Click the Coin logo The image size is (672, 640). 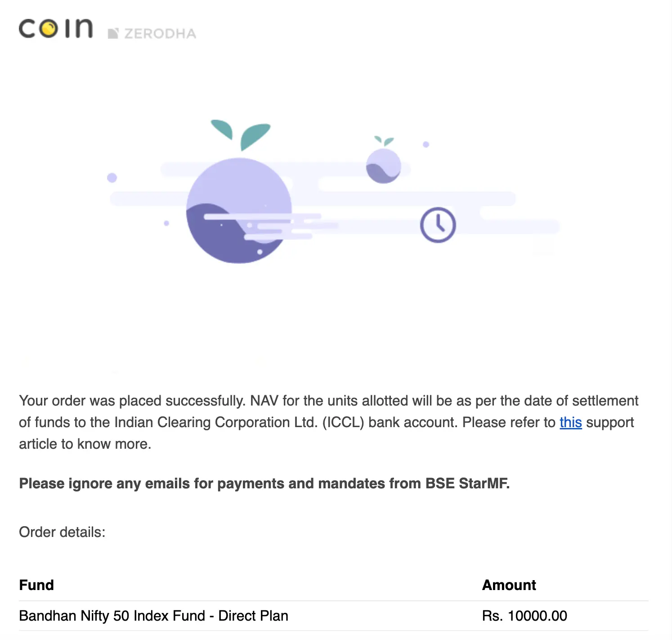(x=56, y=28)
